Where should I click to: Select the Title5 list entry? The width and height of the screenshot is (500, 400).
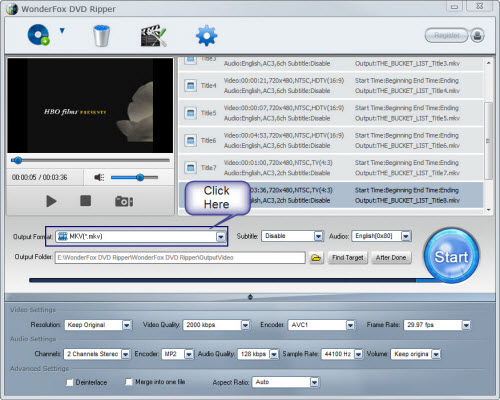(x=331, y=113)
